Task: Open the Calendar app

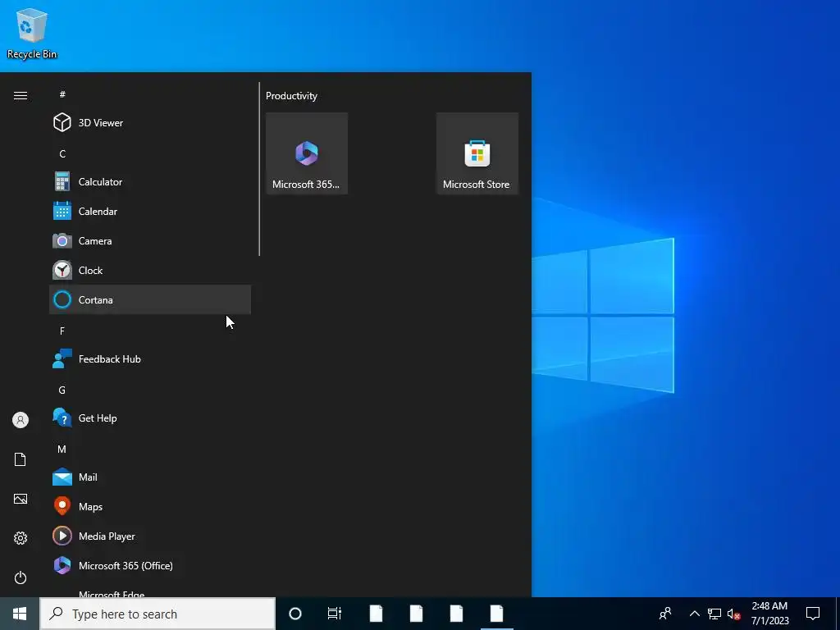Action: (150, 211)
